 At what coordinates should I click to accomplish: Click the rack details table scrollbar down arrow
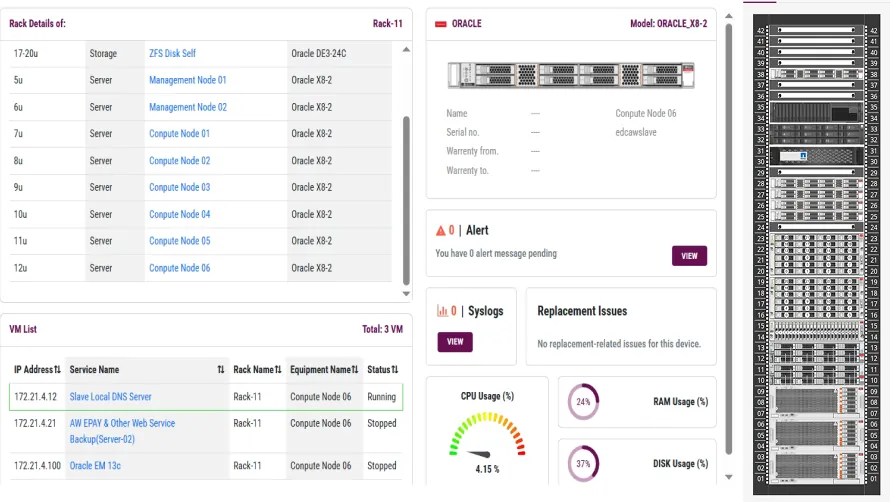pyautogui.click(x=406, y=294)
